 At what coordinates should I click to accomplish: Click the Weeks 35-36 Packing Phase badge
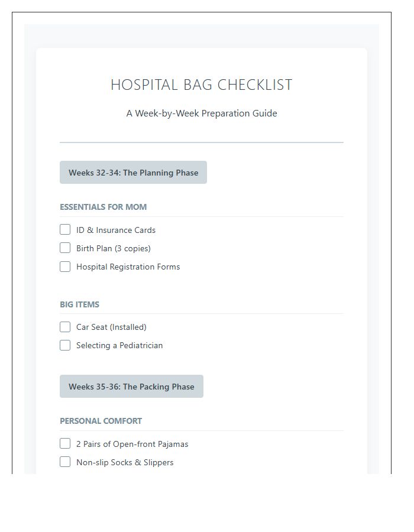131,386
